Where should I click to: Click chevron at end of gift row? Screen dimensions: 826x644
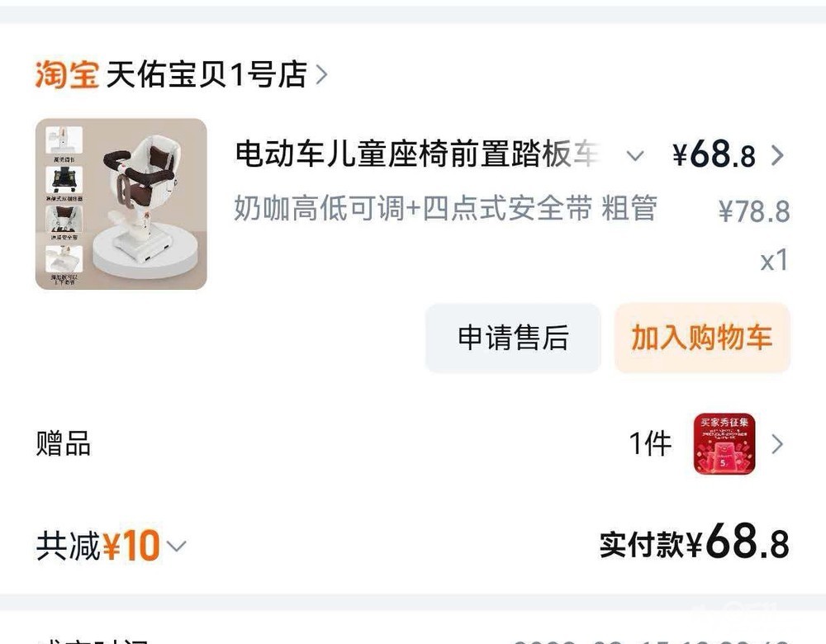(x=777, y=444)
